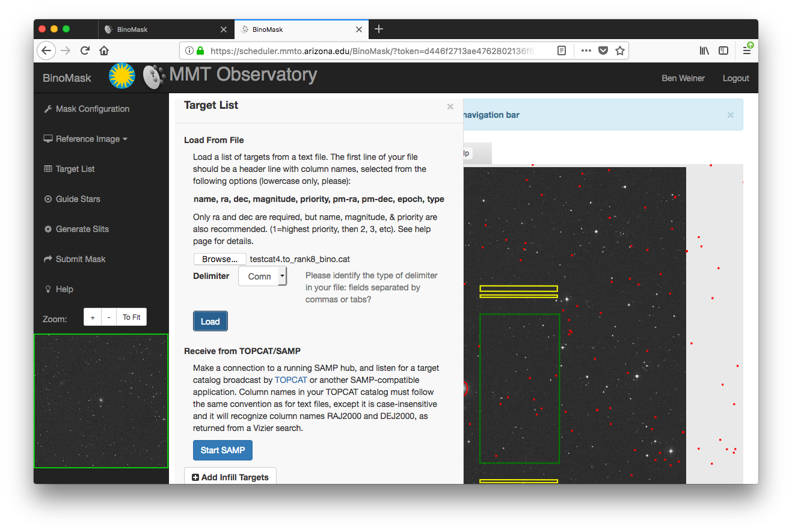The height and width of the screenshot is (532, 792).
Task: Close the Target List panel
Action: click(450, 106)
